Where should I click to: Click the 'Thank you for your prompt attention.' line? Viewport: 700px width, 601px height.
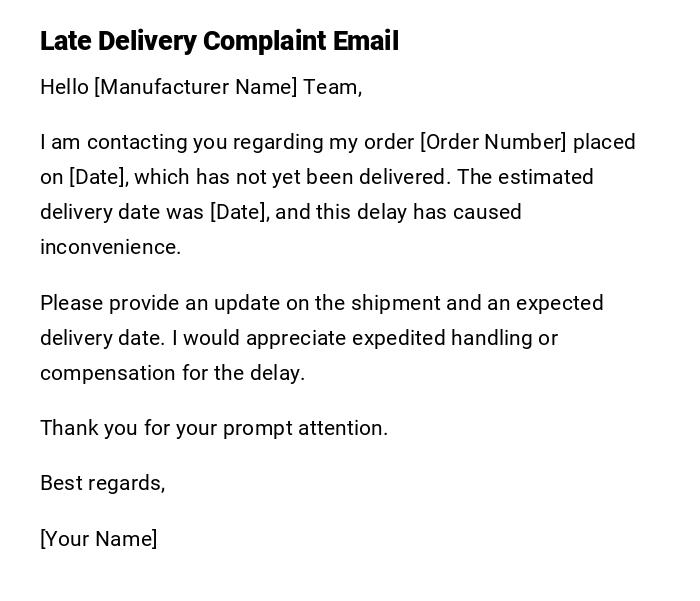(x=213, y=428)
